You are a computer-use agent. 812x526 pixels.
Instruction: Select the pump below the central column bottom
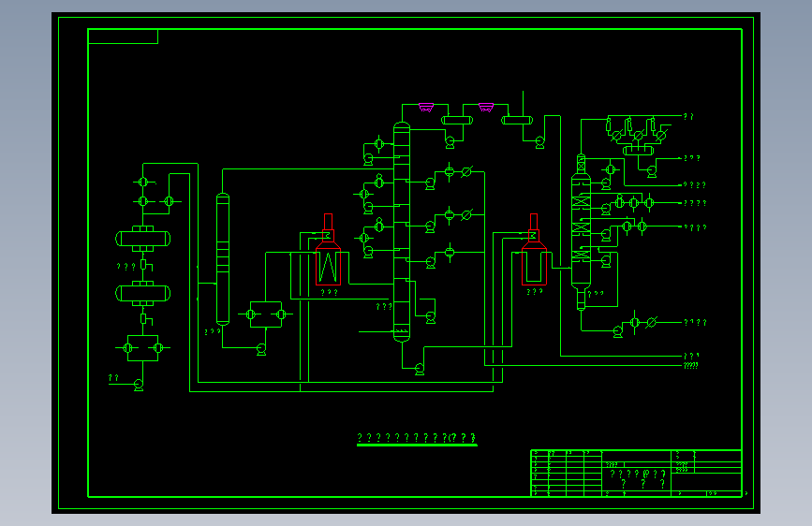pos(420,369)
